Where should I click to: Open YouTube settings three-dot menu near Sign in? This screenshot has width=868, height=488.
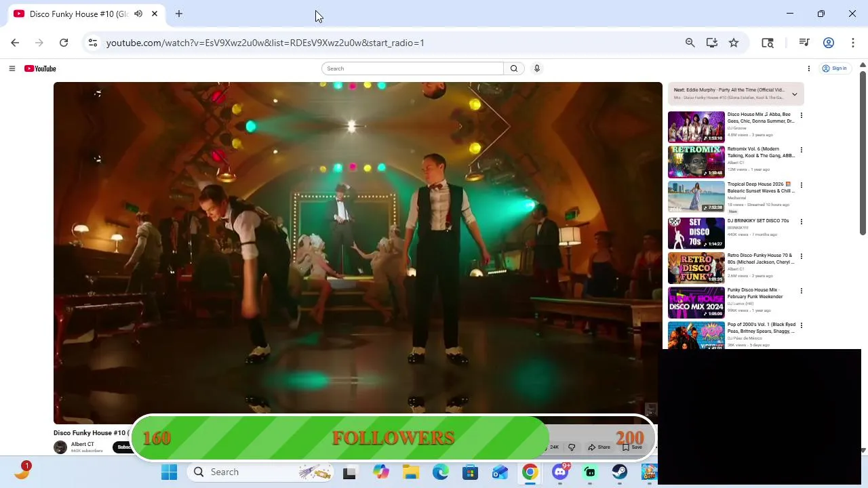pos(808,68)
